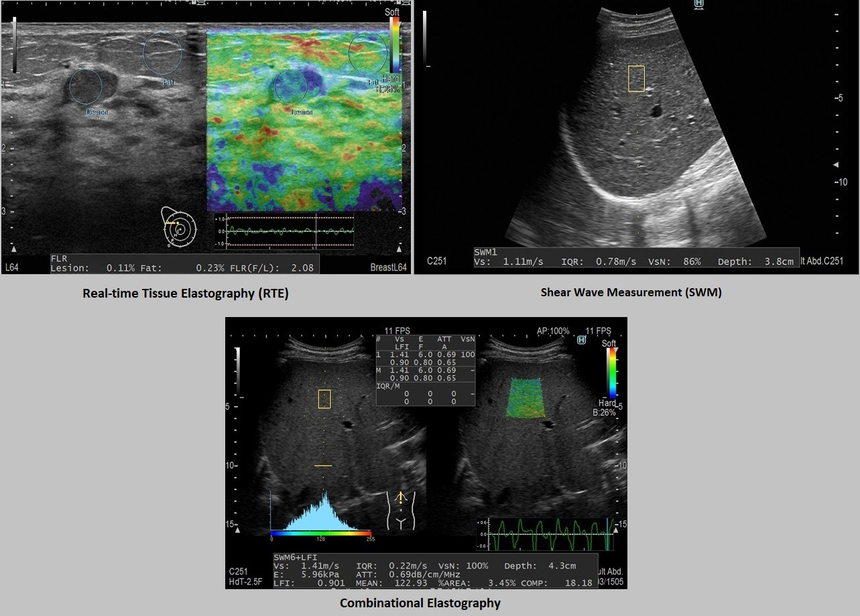Screen dimensions: 860x616
Task: Click the Vs/E/ATT measurement table
Action: tap(426, 371)
